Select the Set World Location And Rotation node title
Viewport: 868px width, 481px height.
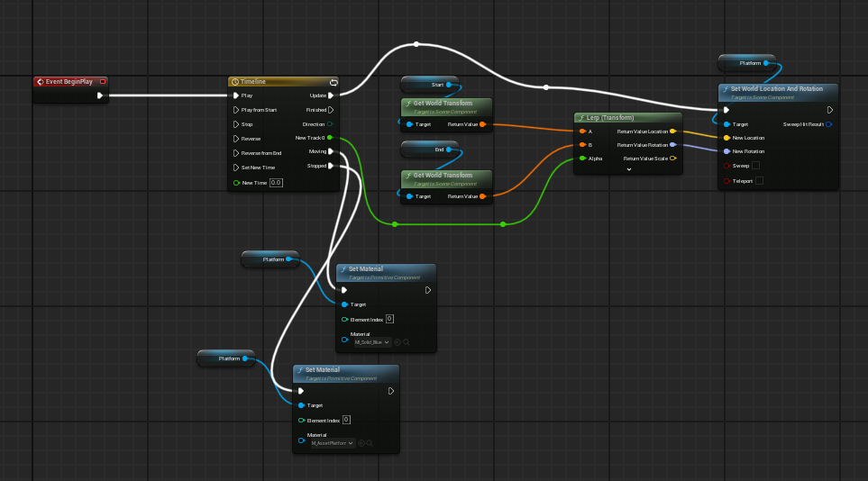point(777,88)
